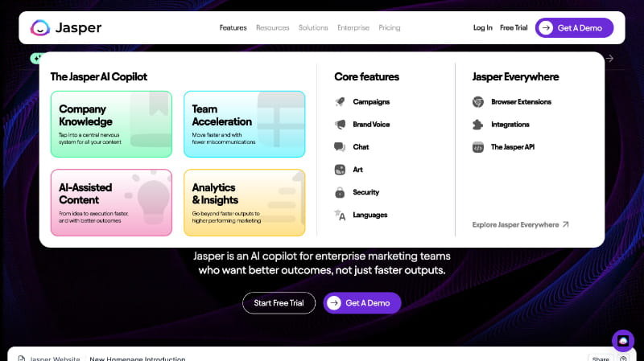This screenshot has width=644, height=361.
Task: Click the Start Free Trial button
Action: [279, 303]
